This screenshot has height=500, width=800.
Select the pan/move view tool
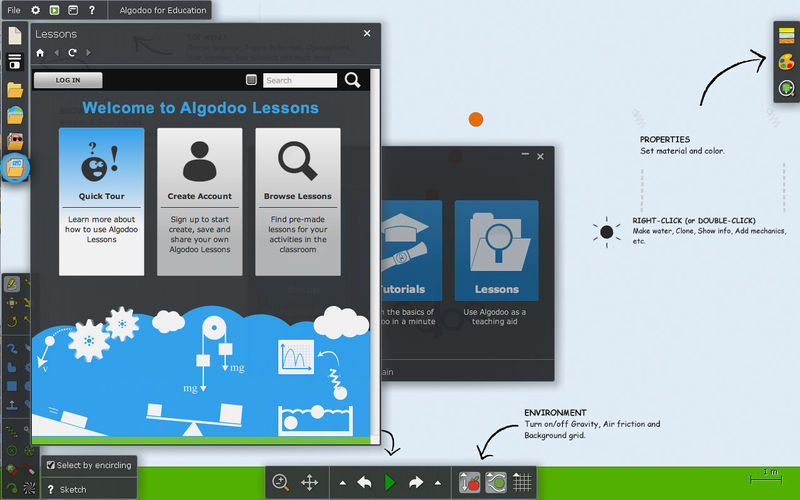[x=309, y=482]
